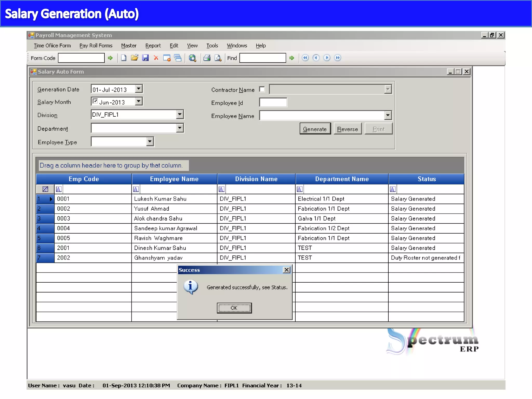Go to the first record navigation icon
Screen dimensions: 532x399
[x=305, y=58]
